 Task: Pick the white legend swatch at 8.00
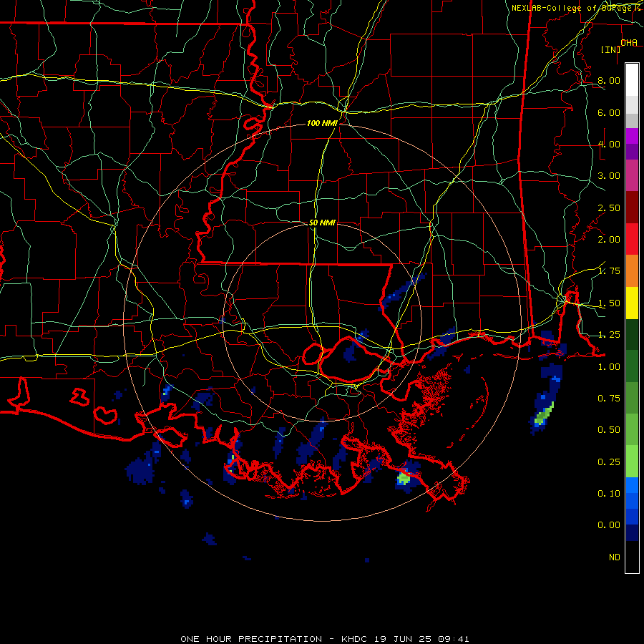[632, 80]
